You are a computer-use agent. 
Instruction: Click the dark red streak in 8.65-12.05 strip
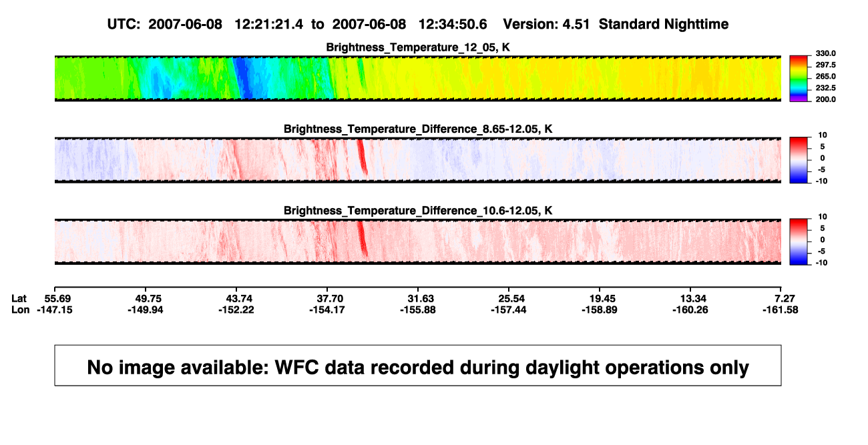[362, 158]
